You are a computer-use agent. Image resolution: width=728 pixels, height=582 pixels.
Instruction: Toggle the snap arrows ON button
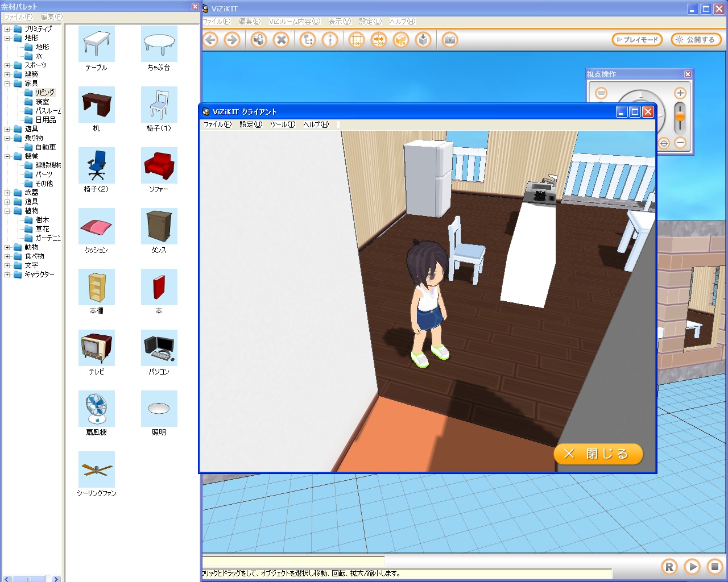pos(379,40)
